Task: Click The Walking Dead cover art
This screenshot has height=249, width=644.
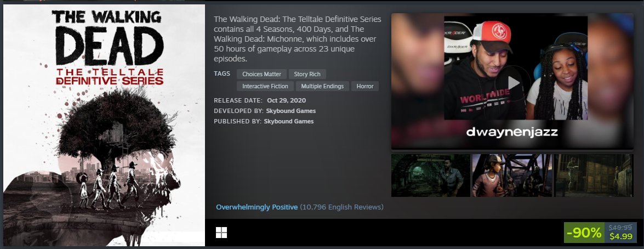Action: (104, 125)
